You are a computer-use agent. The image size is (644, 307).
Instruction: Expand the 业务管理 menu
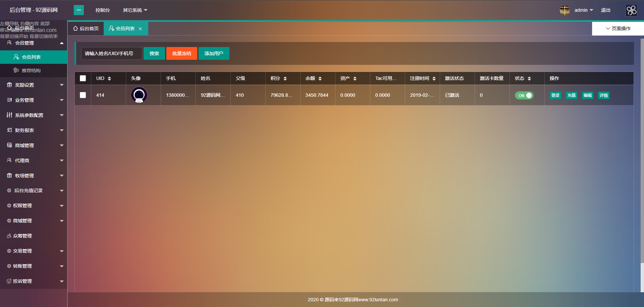[x=62, y=100]
